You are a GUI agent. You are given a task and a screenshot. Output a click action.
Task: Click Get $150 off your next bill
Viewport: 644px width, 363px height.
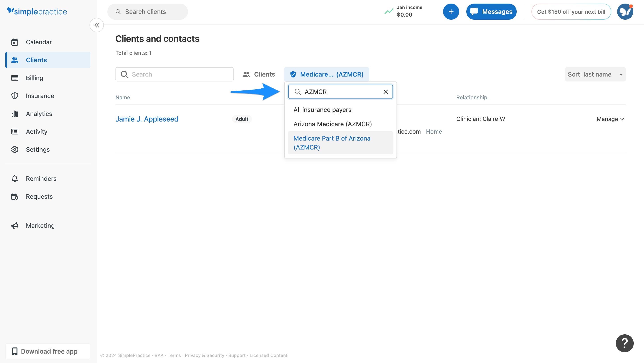coord(571,11)
